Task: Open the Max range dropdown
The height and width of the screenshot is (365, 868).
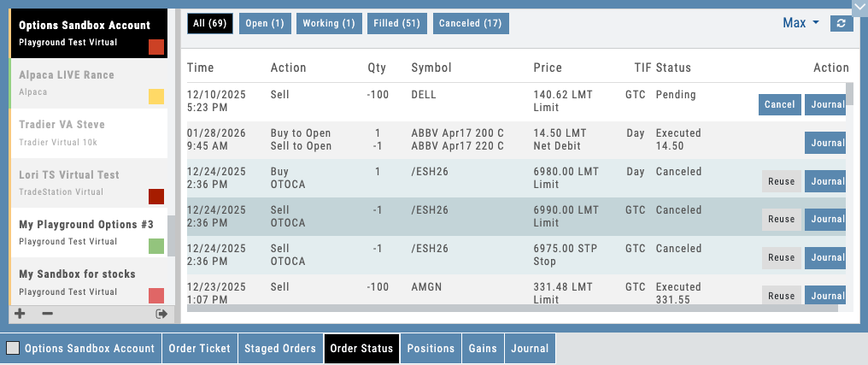Action: [801, 23]
